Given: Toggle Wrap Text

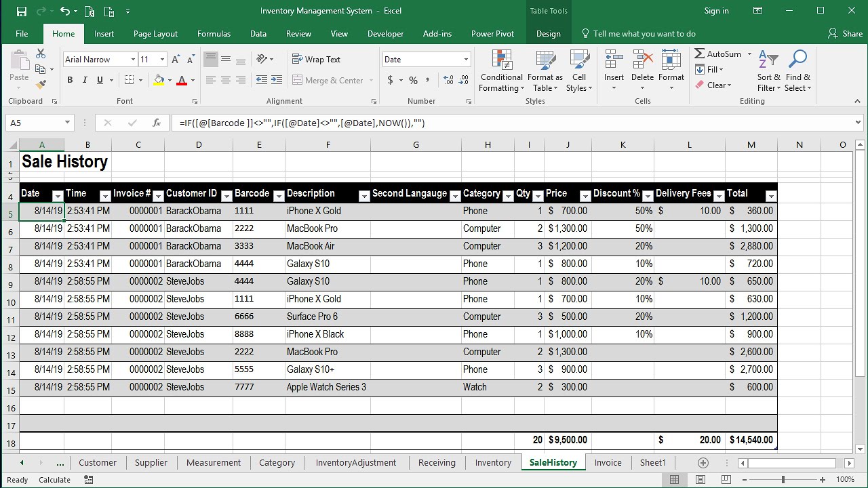Looking at the screenshot, I should 317,60.
